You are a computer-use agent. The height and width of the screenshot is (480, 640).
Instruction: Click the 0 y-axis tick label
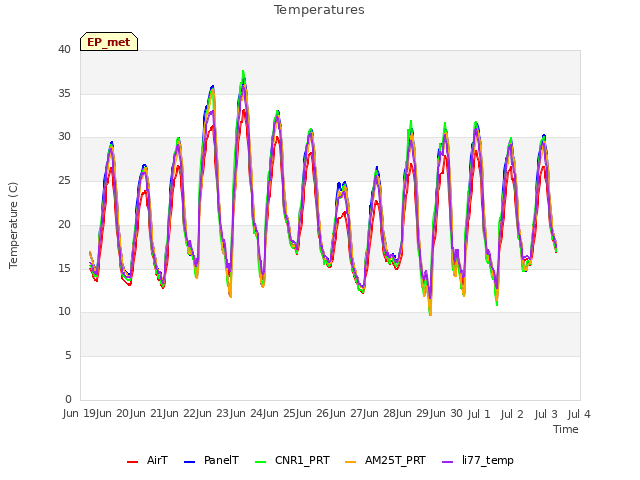pyautogui.click(x=68, y=399)
